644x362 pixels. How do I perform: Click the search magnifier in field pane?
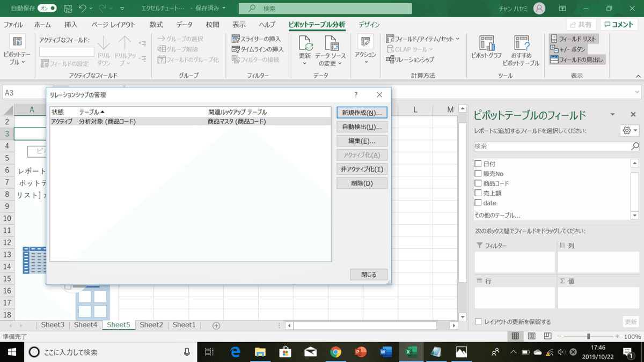pos(635,146)
